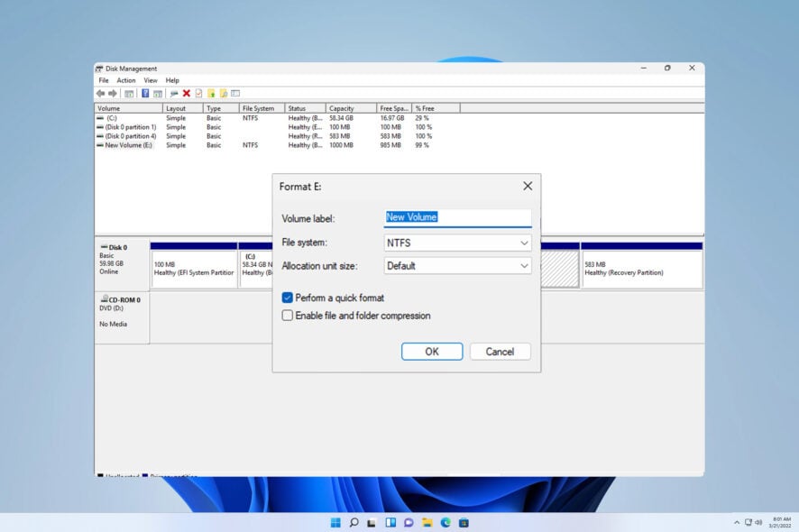Screen dimensions: 799x532
Task: Open the Allocation unit size dropdown
Action: [457, 266]
